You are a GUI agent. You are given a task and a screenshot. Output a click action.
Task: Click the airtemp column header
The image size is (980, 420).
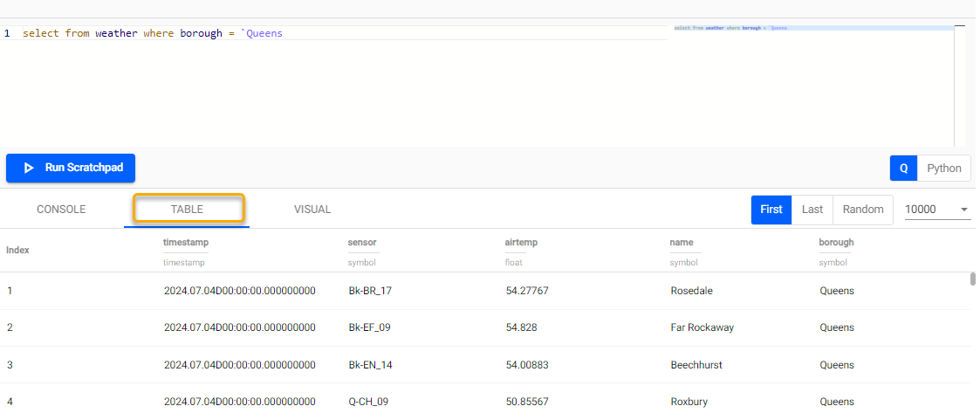point(521,243)
